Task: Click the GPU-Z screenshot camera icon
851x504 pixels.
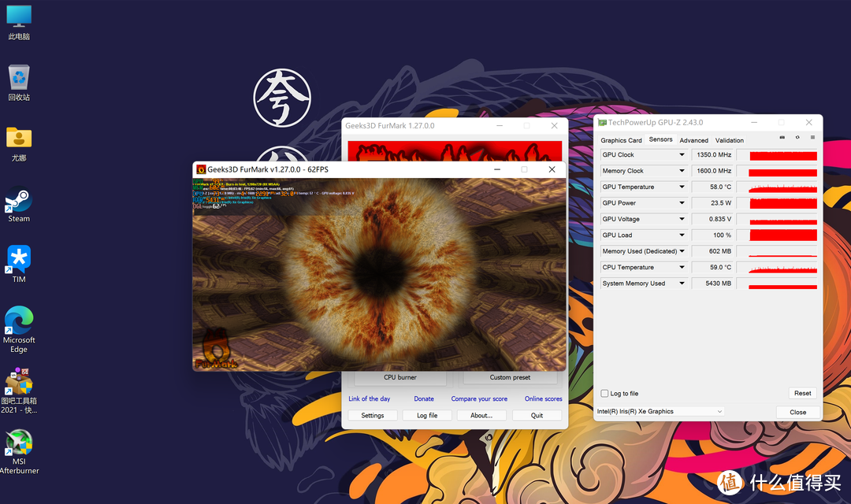Action: tap(782, 138)
